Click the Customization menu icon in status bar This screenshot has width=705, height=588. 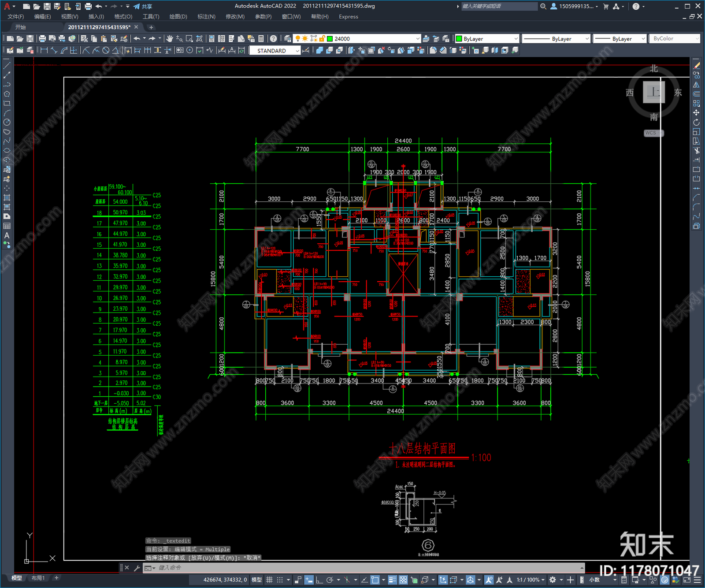click(698, 580)
